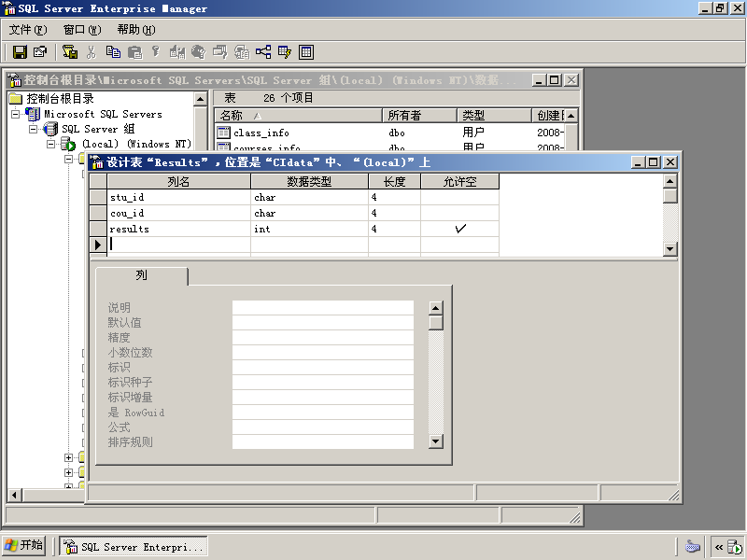Image resolution: width=747 pixels, height=560 pixels.
Task: Click the greyed document-stack toolbar icon
Action: tap(242, 52)
